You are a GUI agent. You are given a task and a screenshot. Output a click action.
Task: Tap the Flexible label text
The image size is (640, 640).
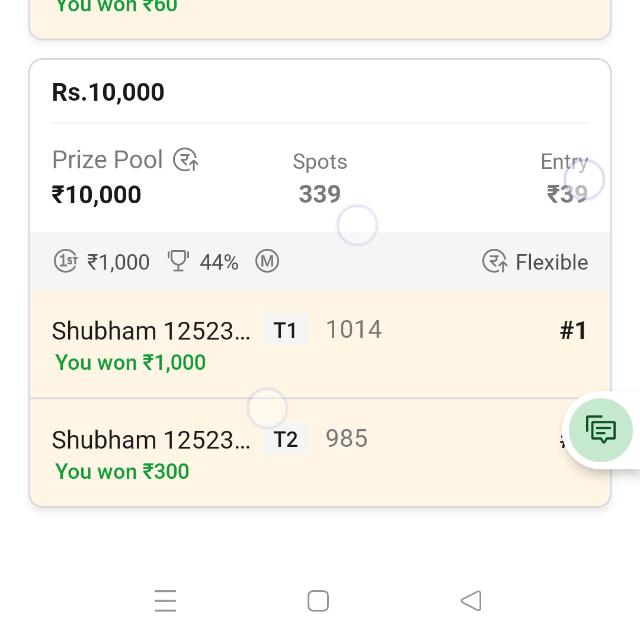[x=551, y=262]
